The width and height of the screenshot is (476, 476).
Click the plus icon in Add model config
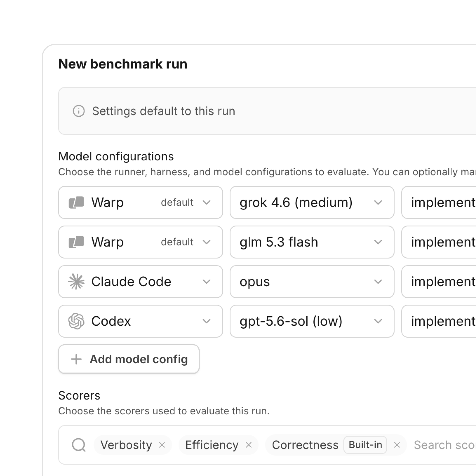click(x=76, y=359)
